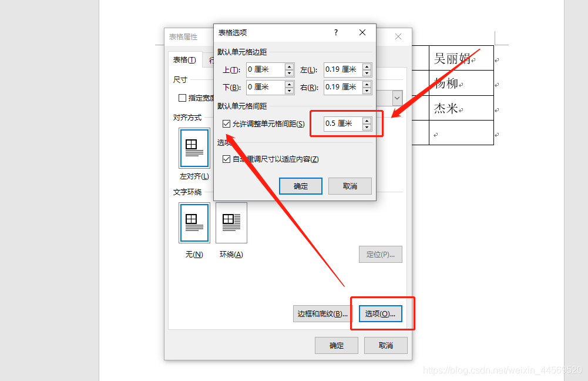Click 取消 in the 表格属性 dialog
Screen dimensions: 588x381
[386, 345]
